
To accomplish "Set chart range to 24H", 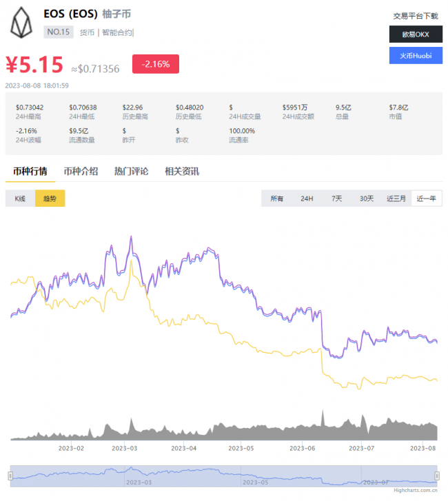I will click(x=307, y=198).
